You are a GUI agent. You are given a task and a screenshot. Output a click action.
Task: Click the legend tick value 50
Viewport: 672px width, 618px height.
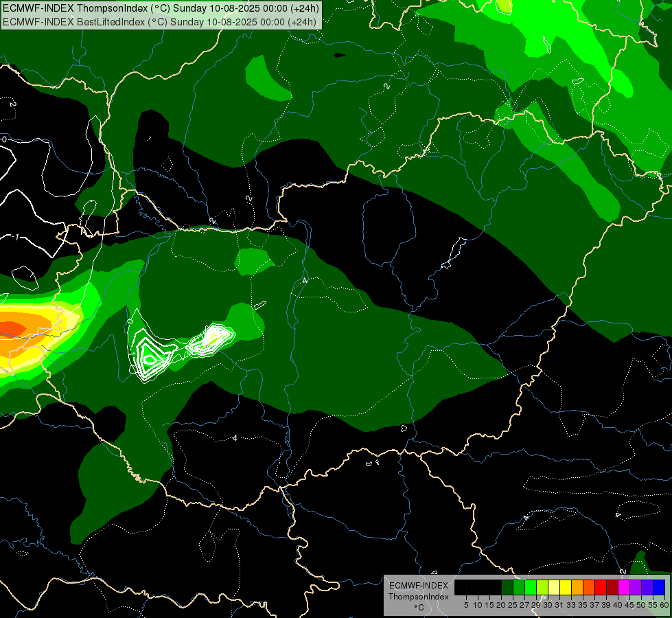(640, 605)
